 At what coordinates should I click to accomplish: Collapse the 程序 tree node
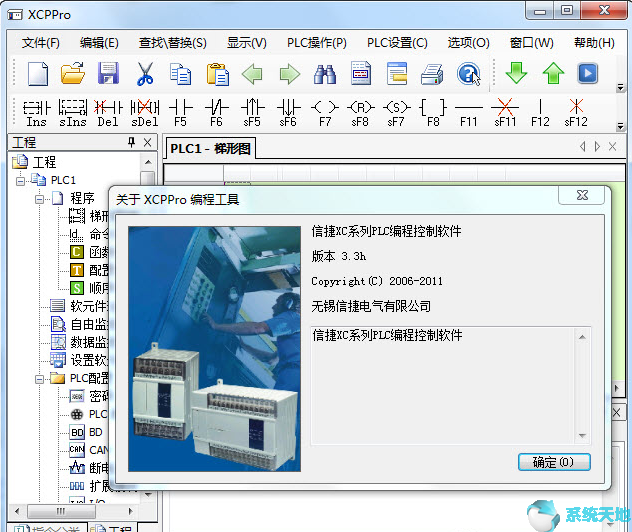[x=39, y=199]
